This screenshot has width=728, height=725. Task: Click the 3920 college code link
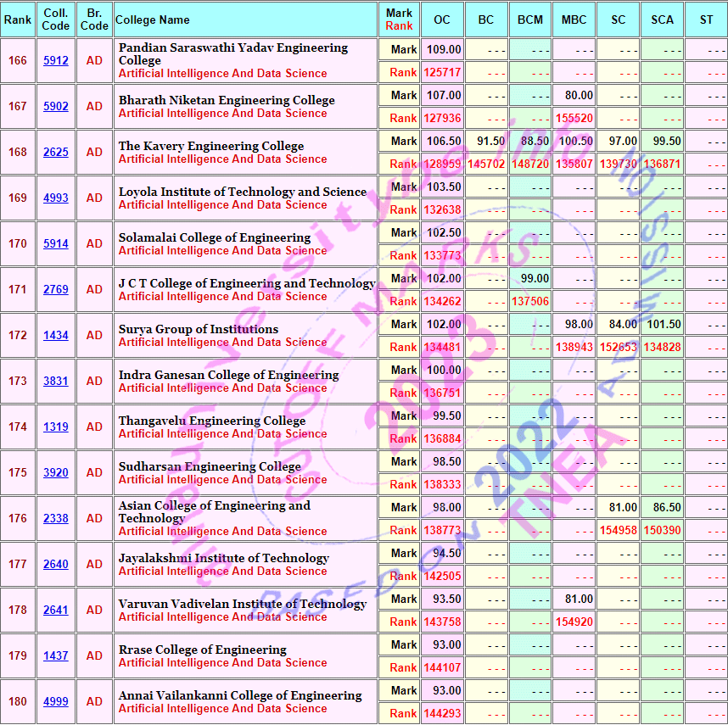56,473
